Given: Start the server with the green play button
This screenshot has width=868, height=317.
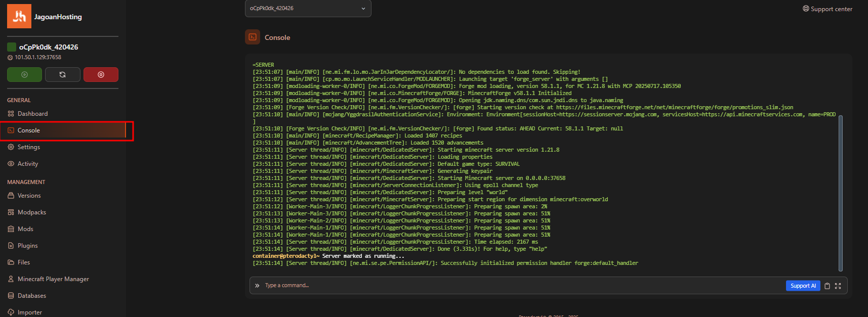Looking at the screenshot, I should 24,74.
